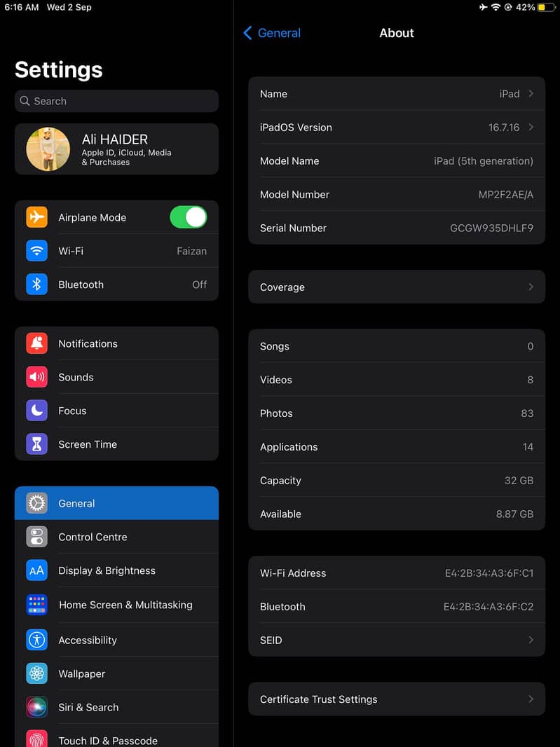Tap the Touch ID fingerprint icon
Image resolution: width=560 pixels, height=747 pixels.
click(x=36, y=740)
